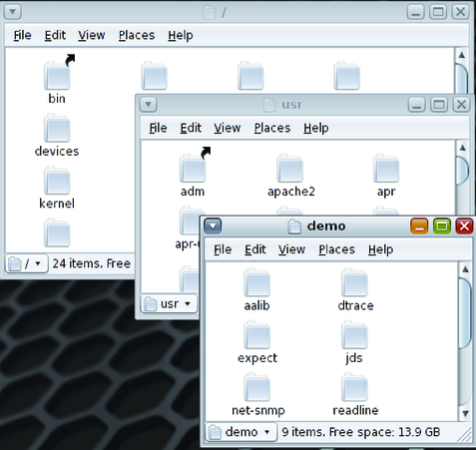476x450 pixels.
Task: Open View menu in demo window
Action: click(x=291, y=249)
